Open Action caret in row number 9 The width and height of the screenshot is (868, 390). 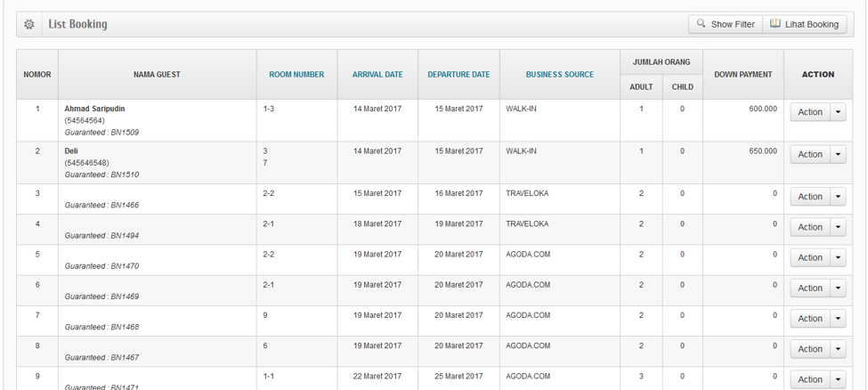[838, 379]
